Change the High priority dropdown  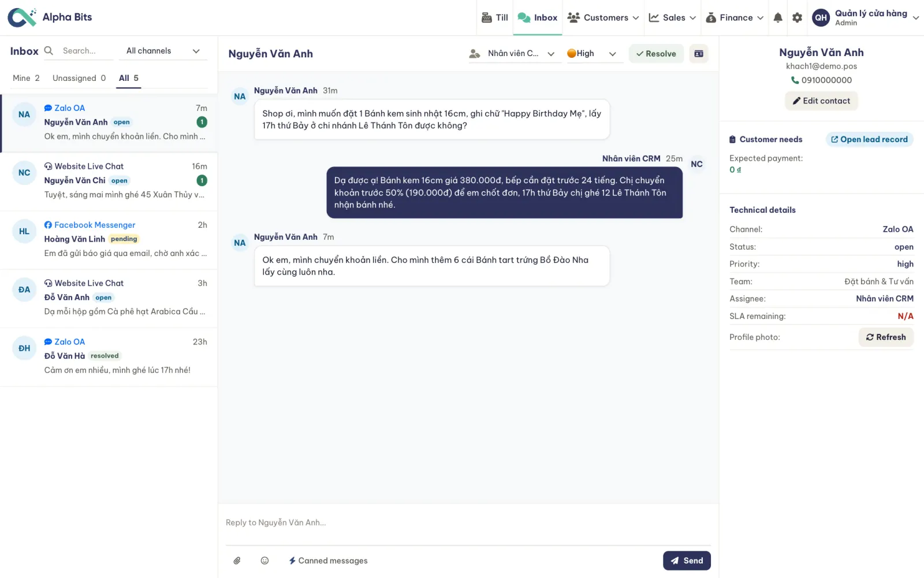pos(594,54)
